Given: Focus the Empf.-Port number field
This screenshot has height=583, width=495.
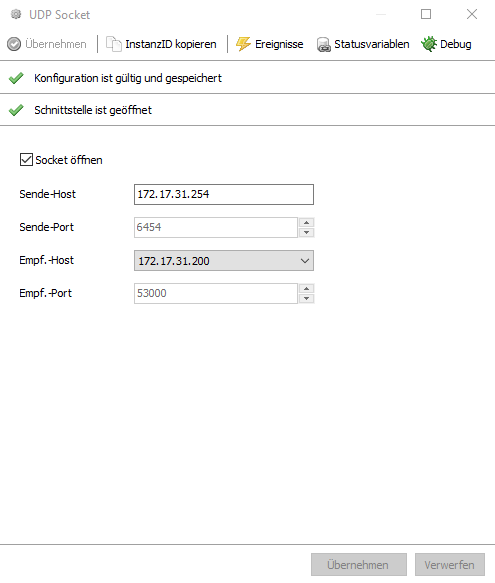Looking at the screenshot, I should point(216,293).
